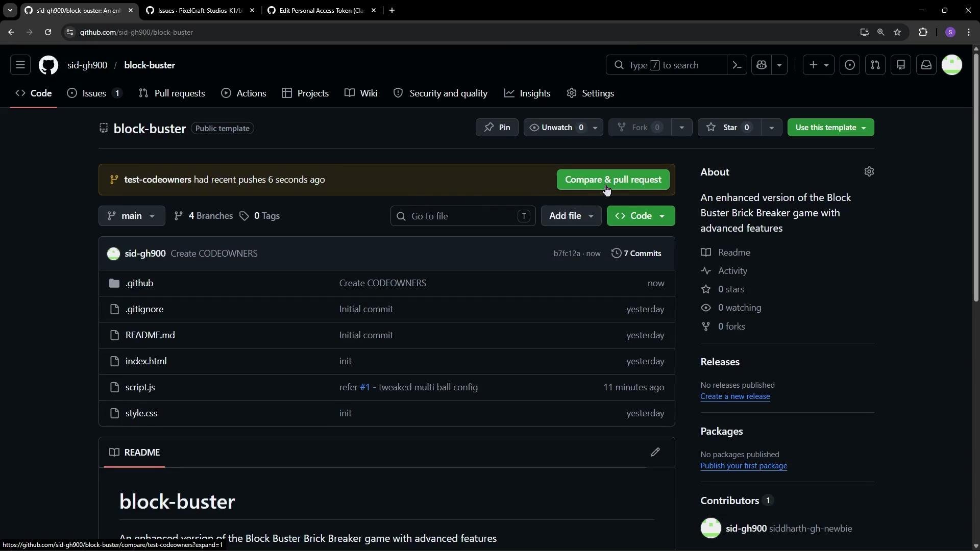View the 4 Branches link
This screenshot has height=551, width=980.
point(204,216)
